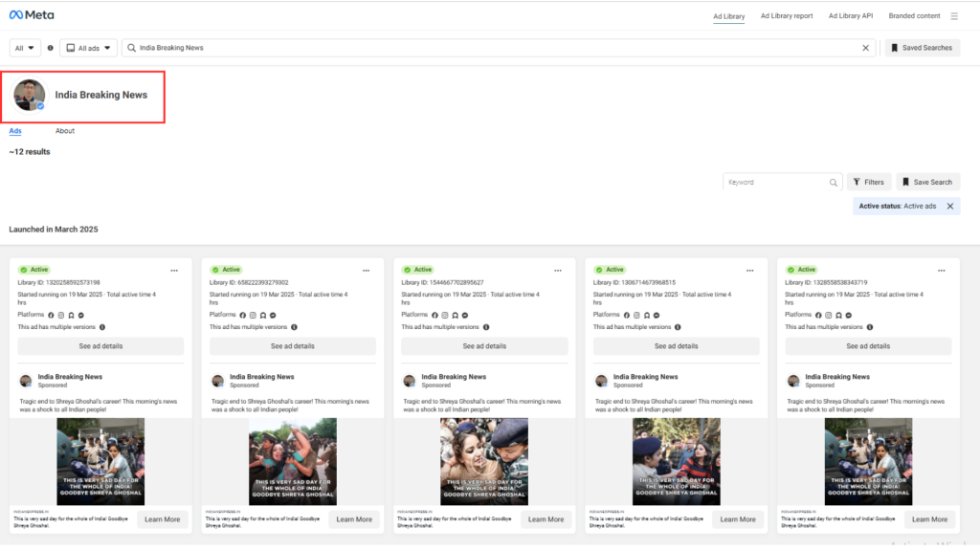Click Instagram platform icon on ad 658222393279302

(253, 316)
